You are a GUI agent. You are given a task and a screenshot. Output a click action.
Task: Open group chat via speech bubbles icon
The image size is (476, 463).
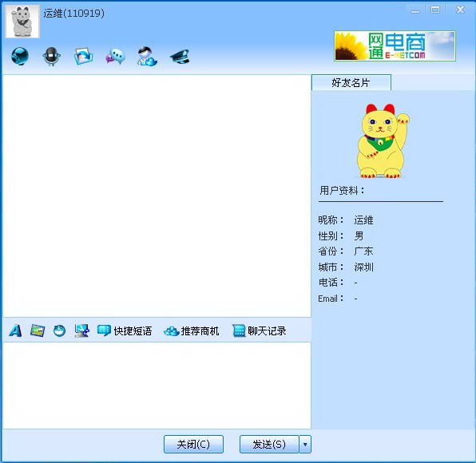point(115,57)
